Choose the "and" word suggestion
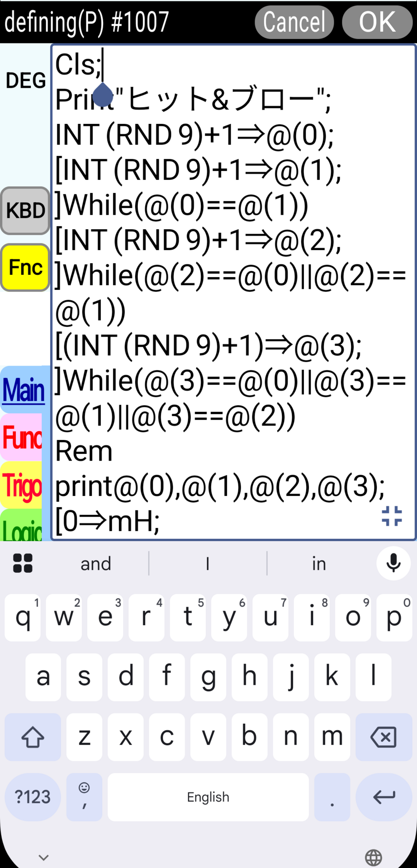Image resolution: width=417 pixels, height=868 pixels. coord(96,564)
